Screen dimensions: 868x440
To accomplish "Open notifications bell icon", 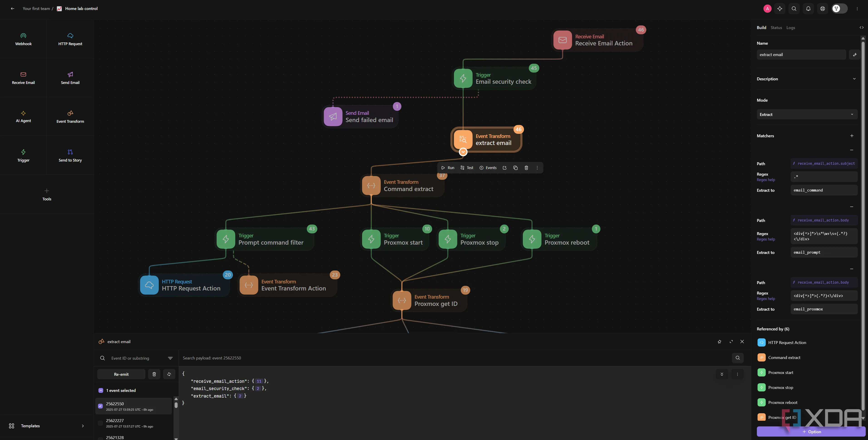I will coord(808,9).
